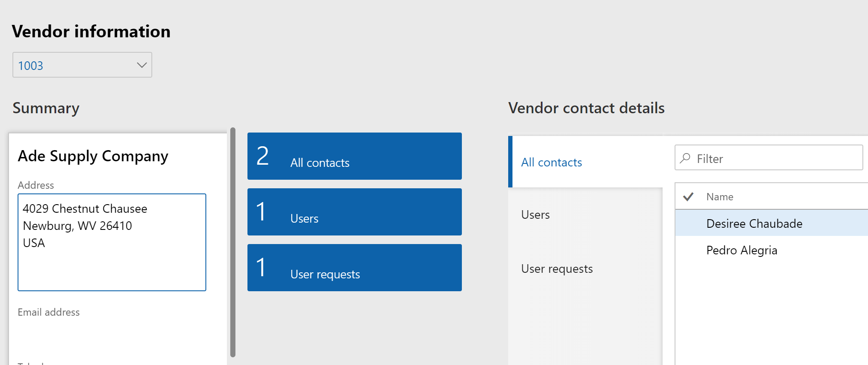The image size is (868, 365).
Task: Click the Email address field label
Action: tap(48, 312)
